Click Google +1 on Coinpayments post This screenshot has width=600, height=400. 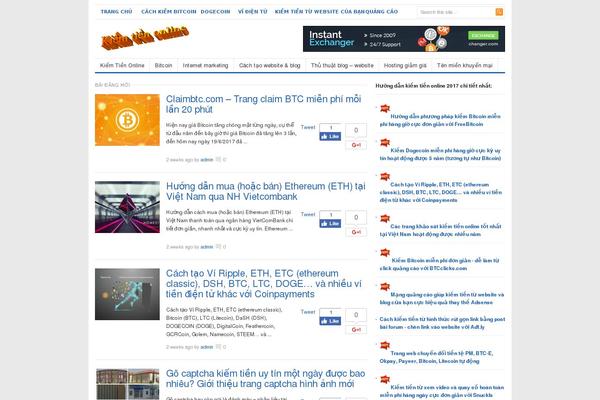click(x=356, y=330)
